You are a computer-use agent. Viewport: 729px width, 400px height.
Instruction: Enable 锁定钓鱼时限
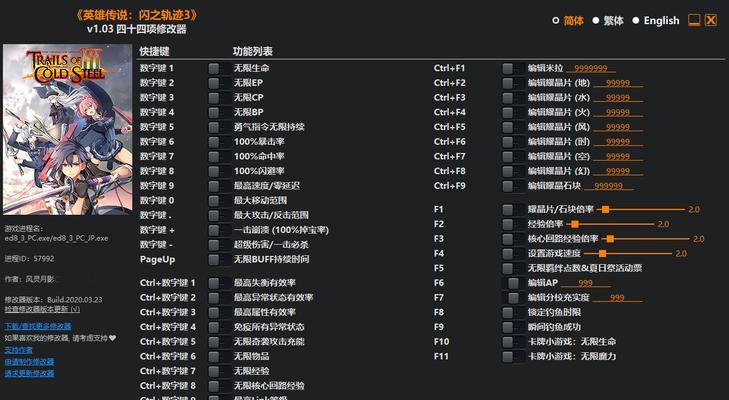coord(513,313)
